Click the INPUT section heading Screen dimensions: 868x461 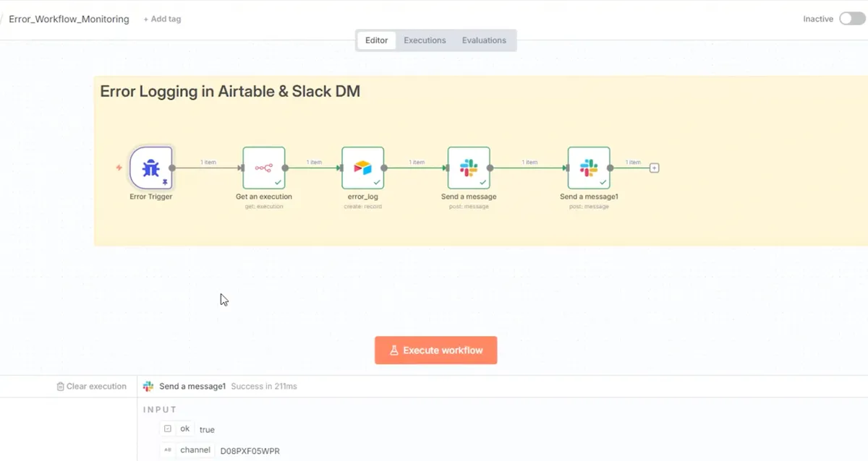click(160, 410)
